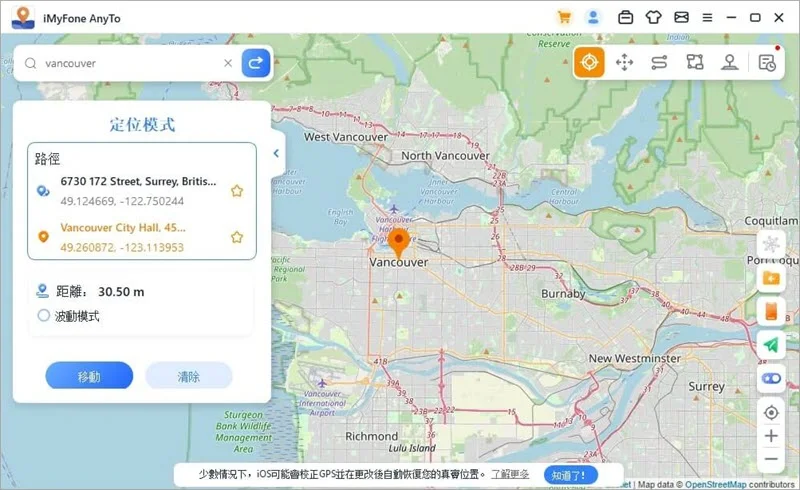Open the hamburger menu
800x490 pixels.
point(707,18)
